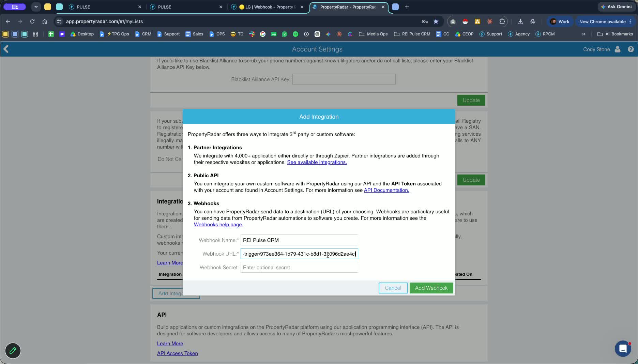Expand the hidden bookmarks overflow chevron
638x364 pixels.
pos(584,34)
